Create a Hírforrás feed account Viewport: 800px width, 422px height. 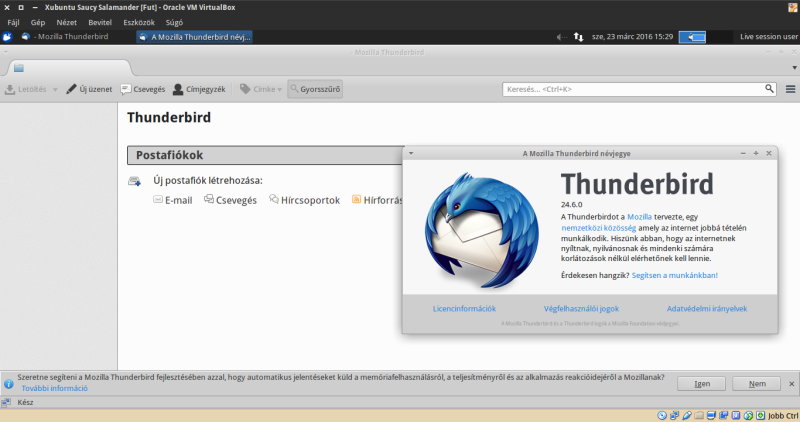[x=377, y=200]
